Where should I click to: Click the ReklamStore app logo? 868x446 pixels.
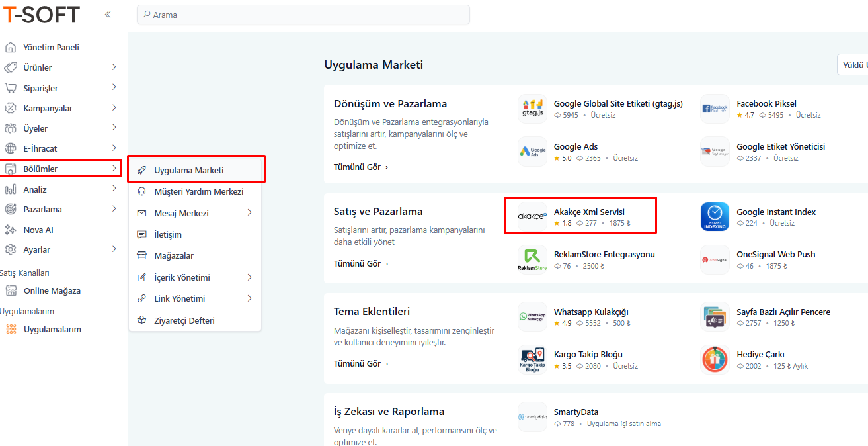[x=532, y=259]
